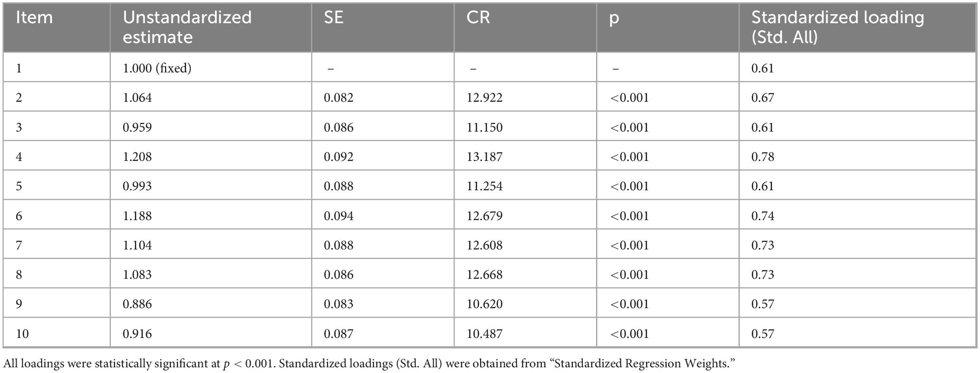This screenshot has height=373, width=980.
Task: Click the Item column header
Action: 34,18
